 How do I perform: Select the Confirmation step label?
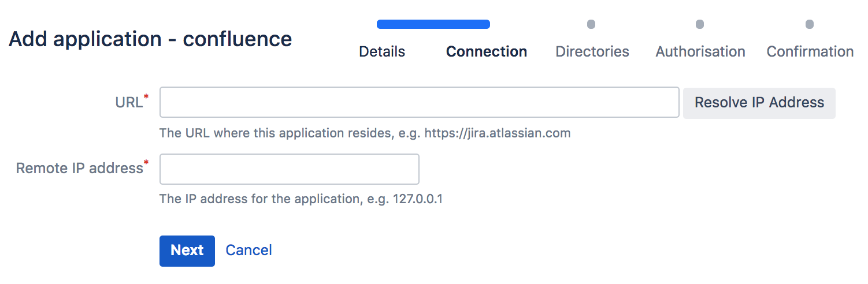point(810,51)
